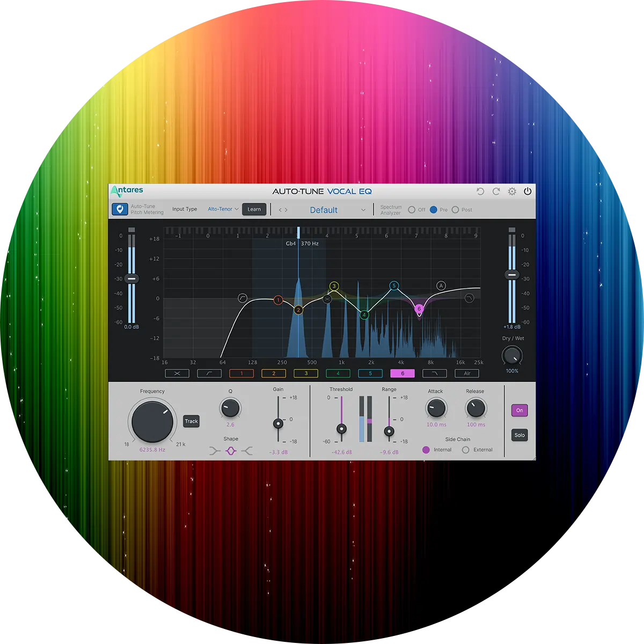Click the input level fader handle
The image size is (644, 644).
coord(131,279)
